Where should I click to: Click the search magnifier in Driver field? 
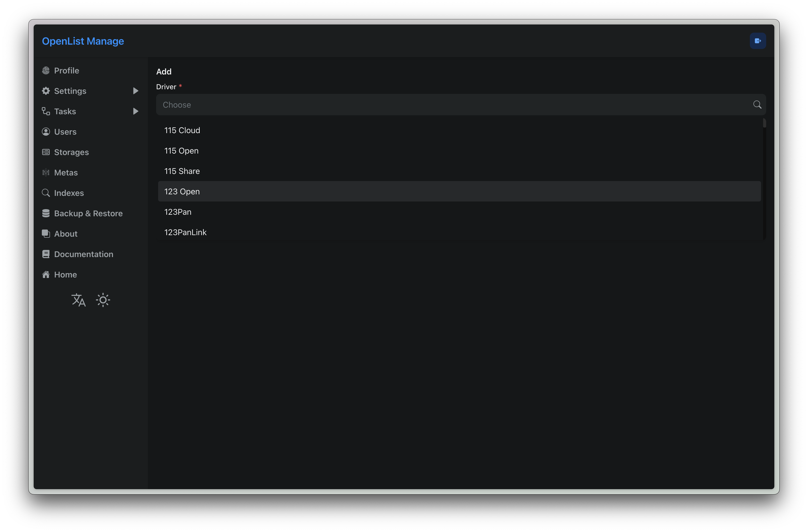(757, 105)
